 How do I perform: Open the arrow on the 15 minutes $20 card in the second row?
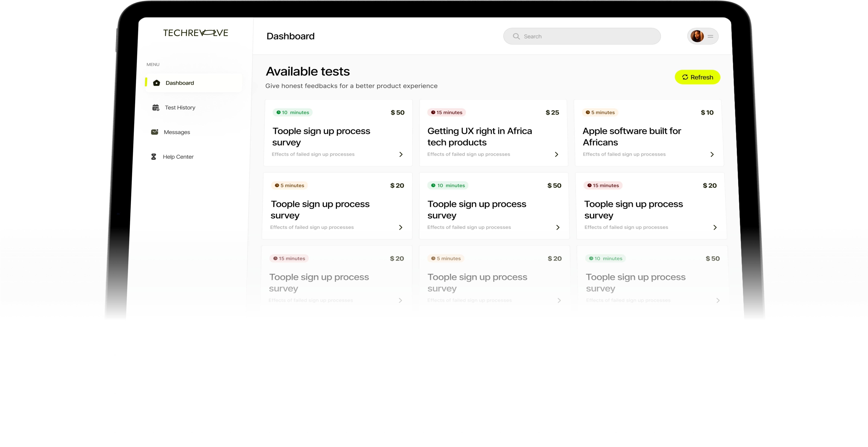715,227
